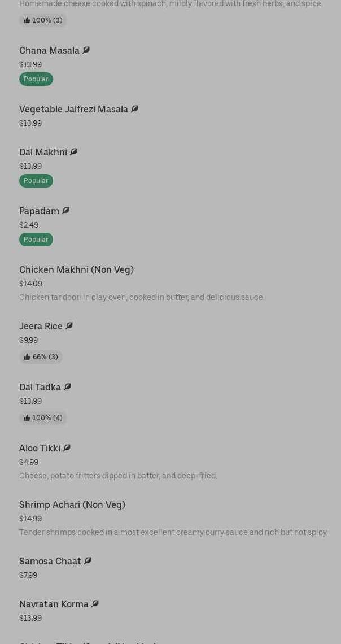Click the 100% (4) rating under Dal Tadka
Viewport: 341px width, 644px height.
pyautogui.click(x=43, y=418)
